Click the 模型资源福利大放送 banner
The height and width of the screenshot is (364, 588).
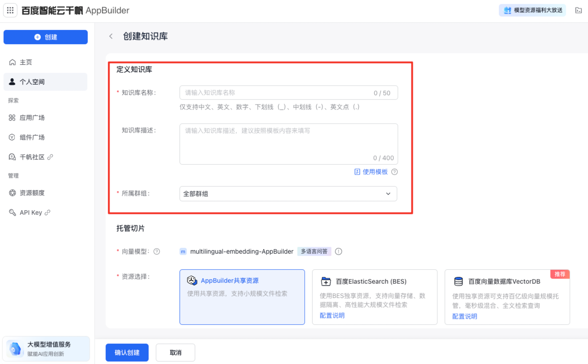click(x=532, y=10)
